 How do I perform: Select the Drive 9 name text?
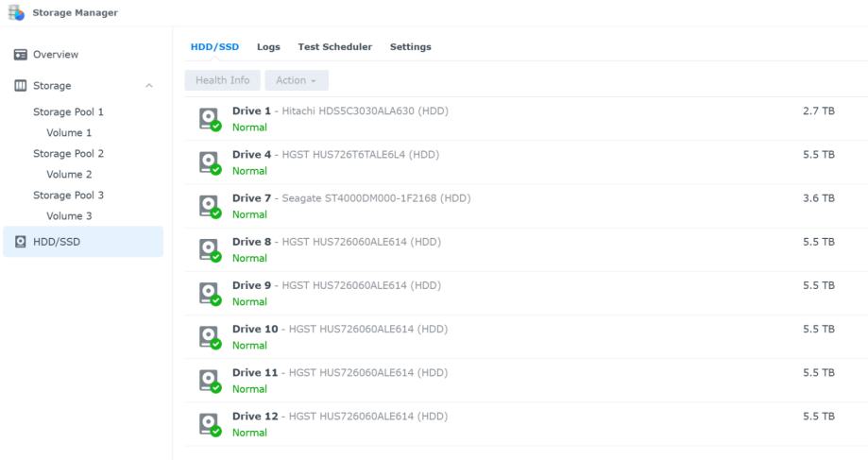[252, 285]
